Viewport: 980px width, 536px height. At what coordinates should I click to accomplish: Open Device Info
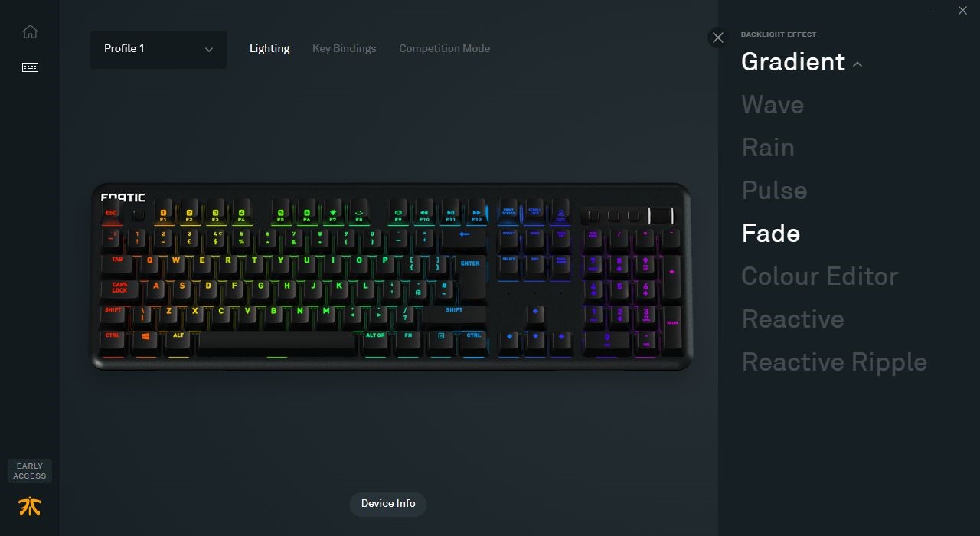[388, 503]
